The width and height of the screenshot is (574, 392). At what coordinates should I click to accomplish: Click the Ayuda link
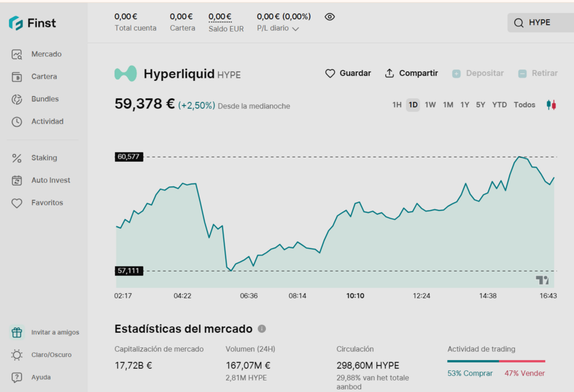[x=41, y=377]
